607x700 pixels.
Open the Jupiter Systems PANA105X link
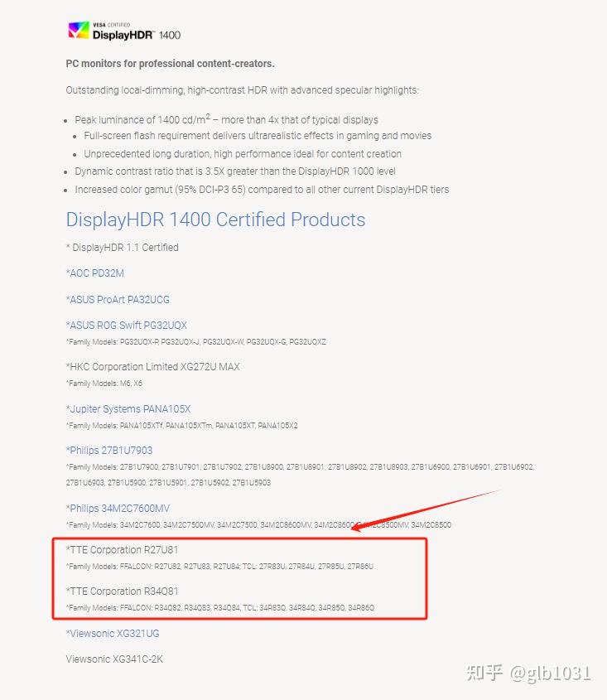tap(128, 408)
